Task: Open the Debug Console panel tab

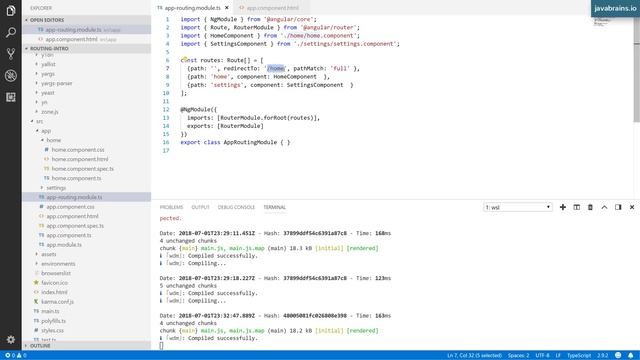Action: point(236,207)
